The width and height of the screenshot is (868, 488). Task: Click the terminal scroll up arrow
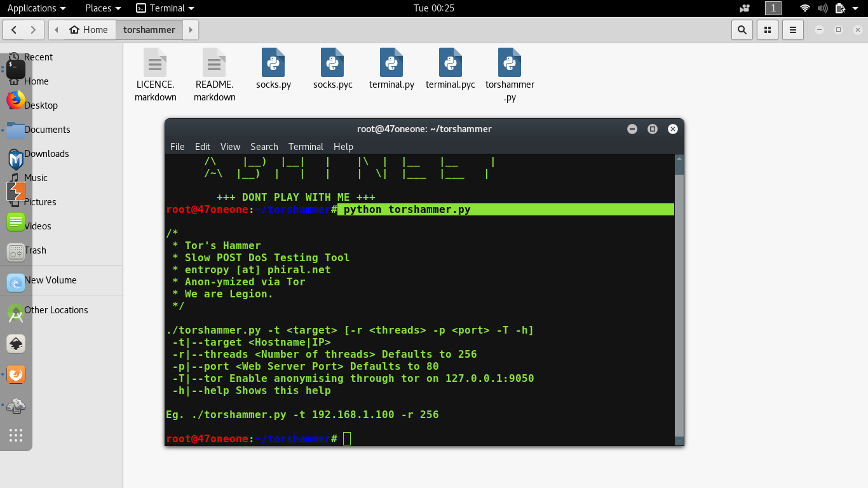pyautogui.click(x=679, y=159)
